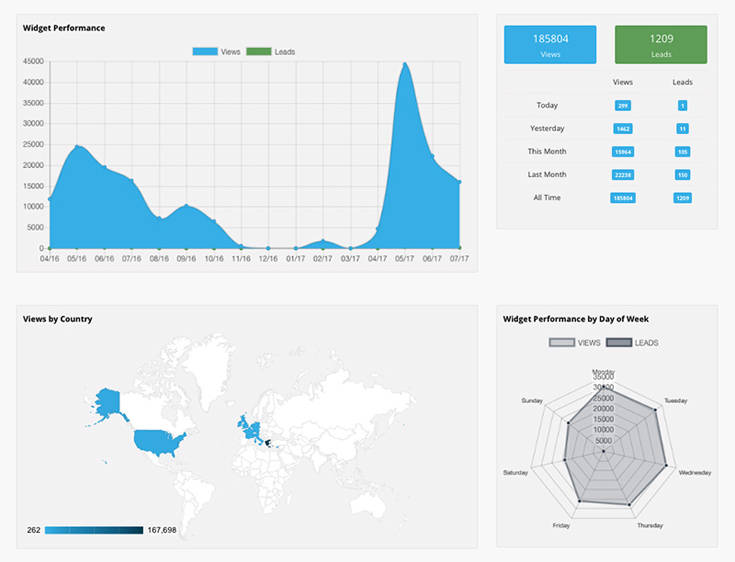Click the Wednesday point on the radar chart
This screenshot has height=562, width=735.
click(x=667, y=464)
